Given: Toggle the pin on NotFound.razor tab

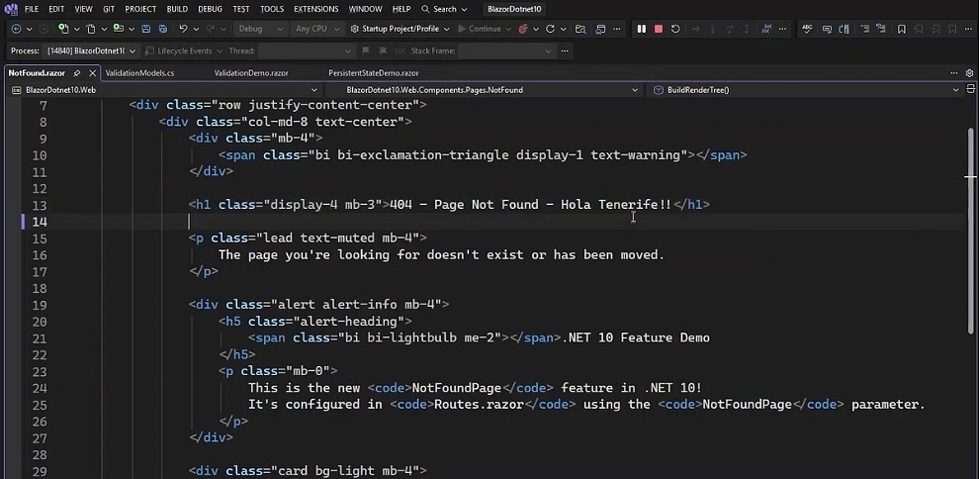Looking at the screenshot, I should [x=77, y=73].
